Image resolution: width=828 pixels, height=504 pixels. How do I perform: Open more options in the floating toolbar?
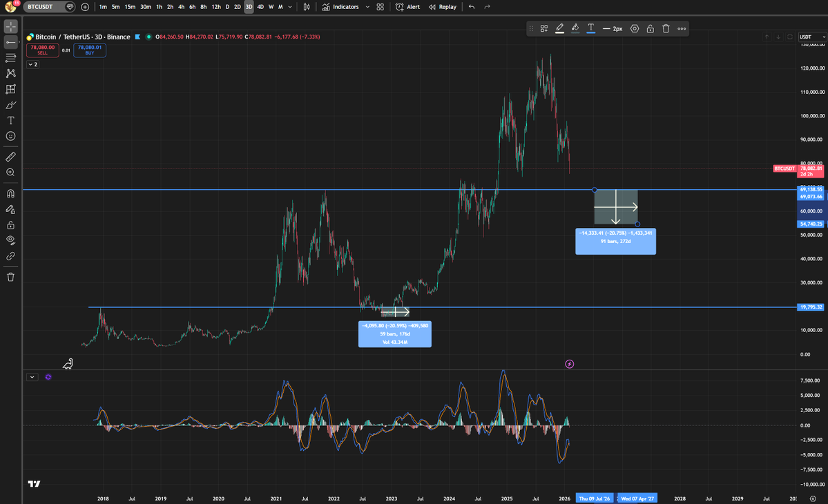click(682, 28)
